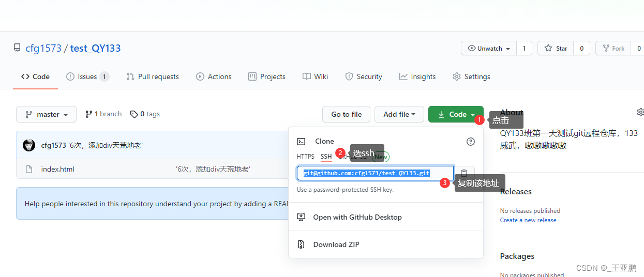Click the Projects tab board icon
Image resolution: width=644 pixels, height=277 pixels.
pos(252,76)
